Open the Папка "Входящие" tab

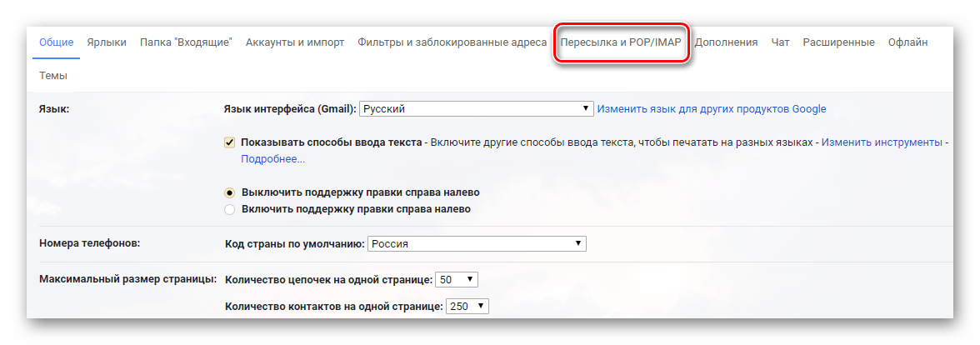click(x=187, y=42)
